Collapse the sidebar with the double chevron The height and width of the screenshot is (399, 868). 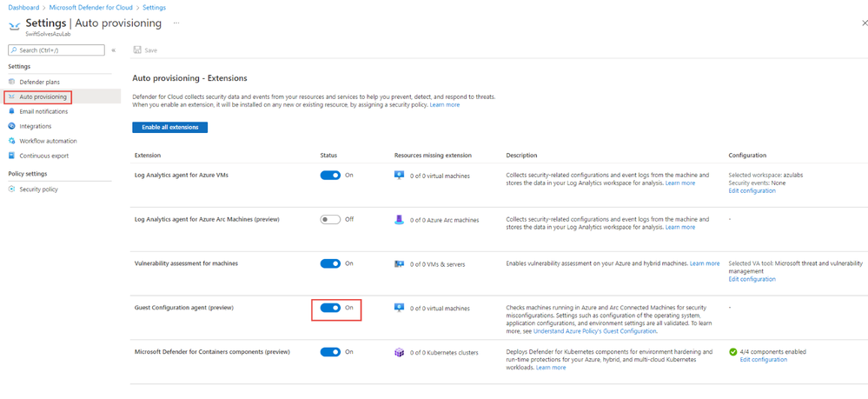pyautogui.click(x=114, y=50)
